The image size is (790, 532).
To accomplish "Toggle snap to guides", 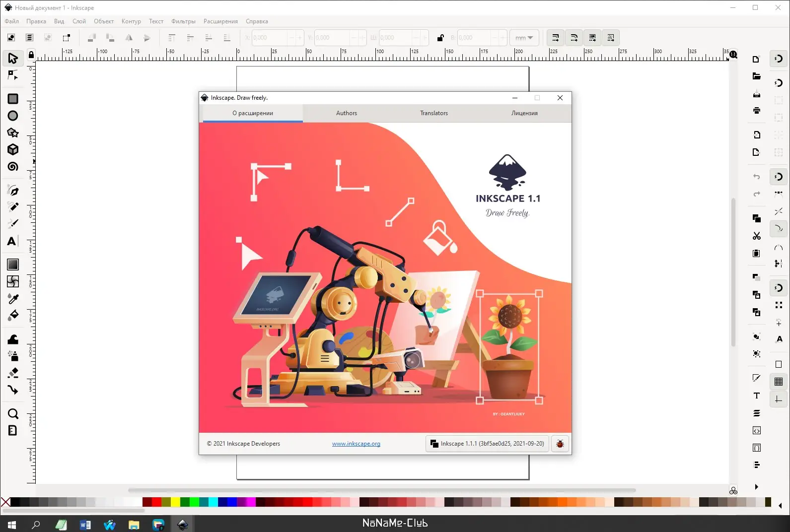I will pyautogui.click(x=779, y=399).
